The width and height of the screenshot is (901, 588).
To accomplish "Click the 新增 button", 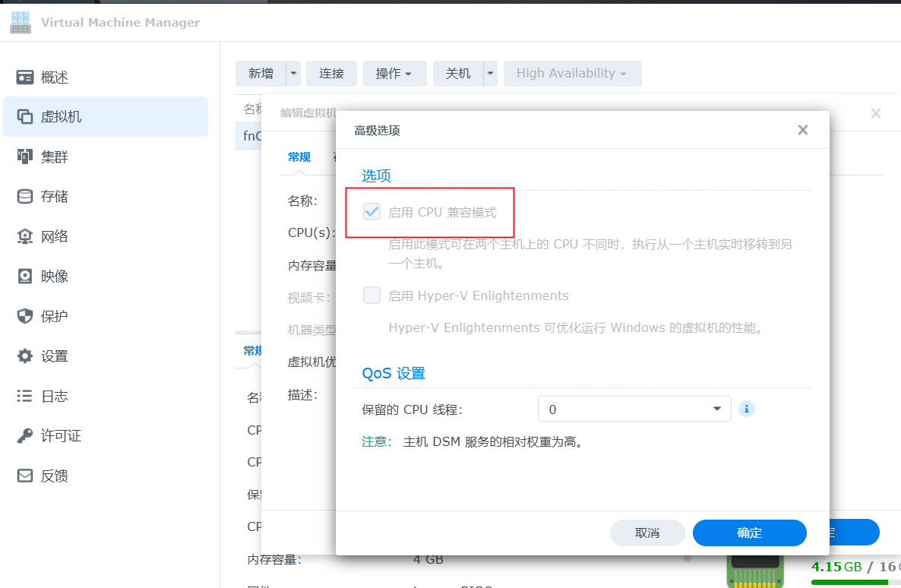I will (x=261, y=74).
